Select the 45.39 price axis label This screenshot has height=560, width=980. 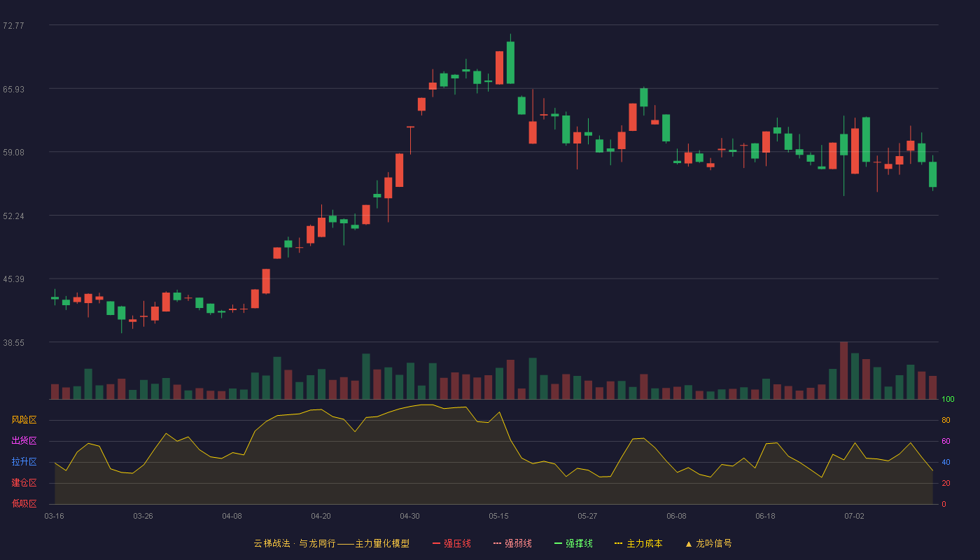click(x=13, y=279)
